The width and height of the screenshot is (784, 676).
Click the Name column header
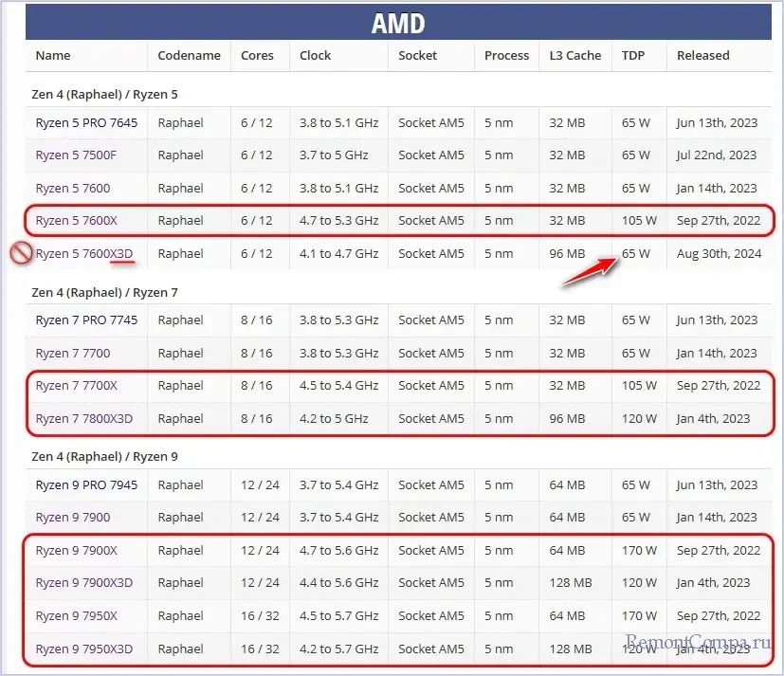[x=53, y=56]
